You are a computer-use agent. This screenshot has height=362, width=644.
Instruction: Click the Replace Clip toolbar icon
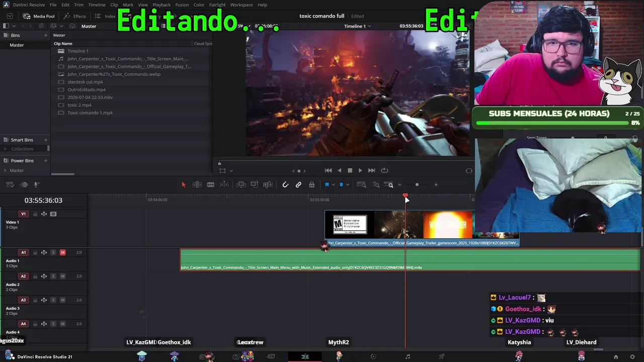click(268, 185)
